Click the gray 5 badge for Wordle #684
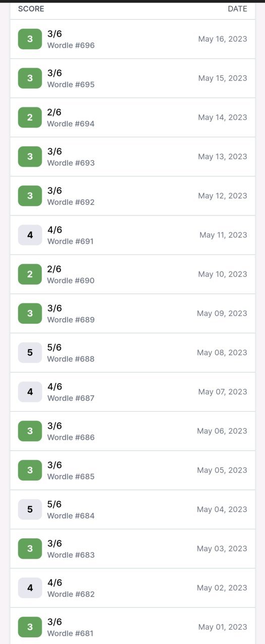265x644 pixels. pos(30,509)
